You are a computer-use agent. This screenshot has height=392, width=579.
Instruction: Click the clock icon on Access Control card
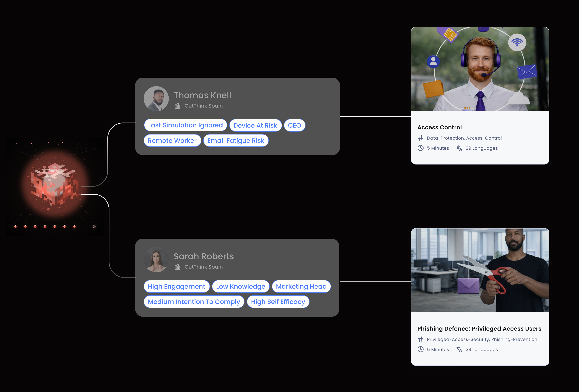click(420, 148)
